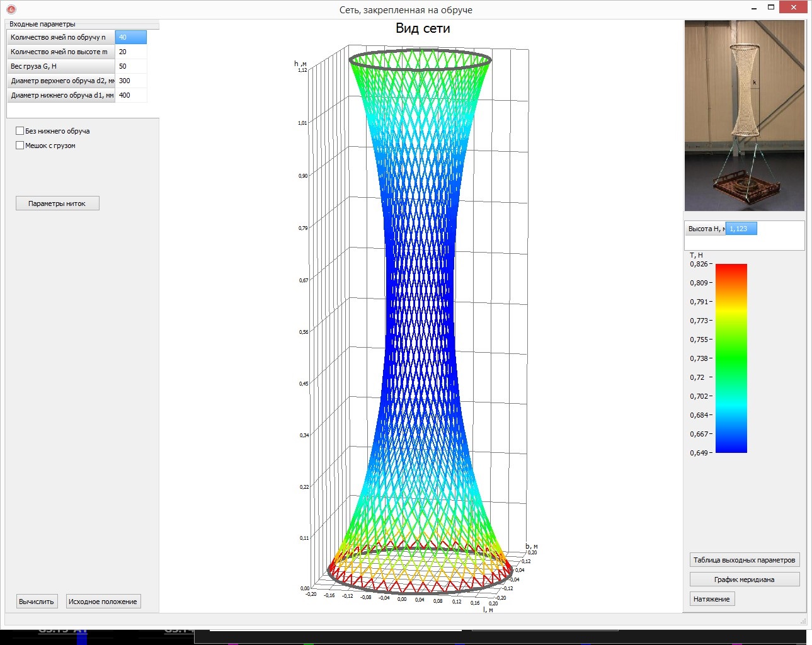812x645 pixels.
Task: Click the net photo thumbnail
Action: click(745, 116)
